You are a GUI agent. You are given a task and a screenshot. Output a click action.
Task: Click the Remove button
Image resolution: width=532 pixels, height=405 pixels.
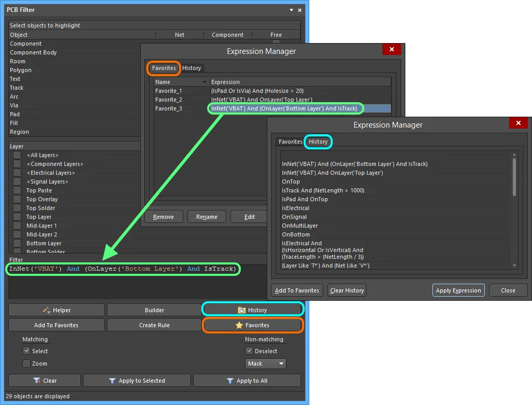click(163, 217)
